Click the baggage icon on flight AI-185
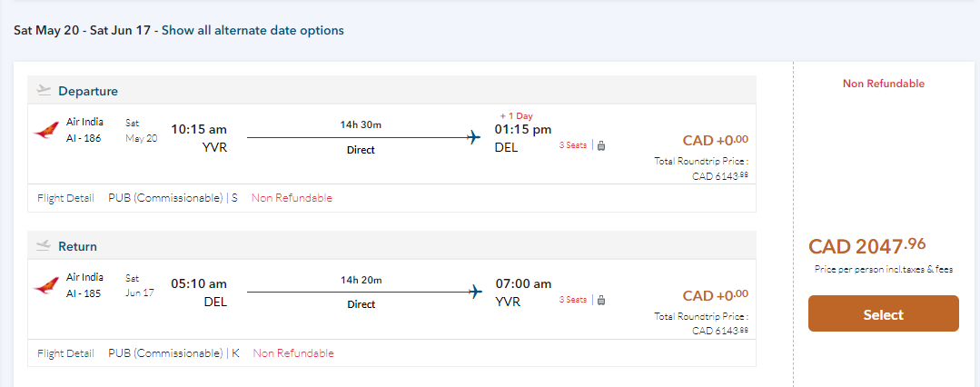 click(x=601, y=300)
